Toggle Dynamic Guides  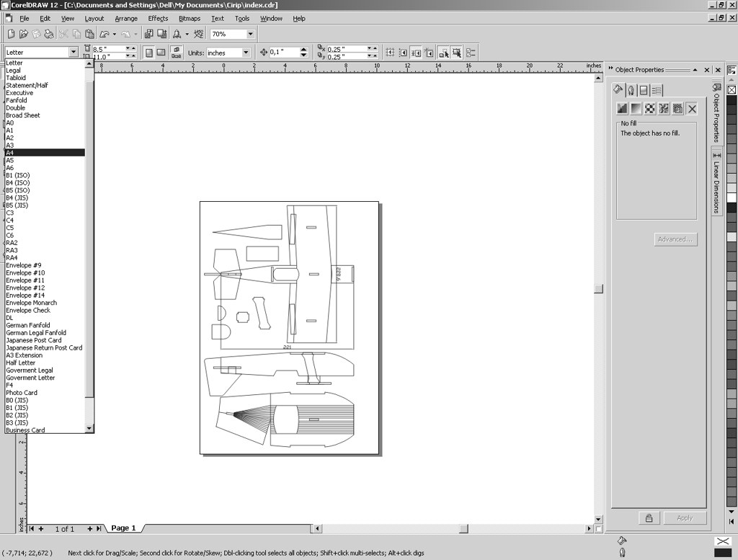[428, 53]
